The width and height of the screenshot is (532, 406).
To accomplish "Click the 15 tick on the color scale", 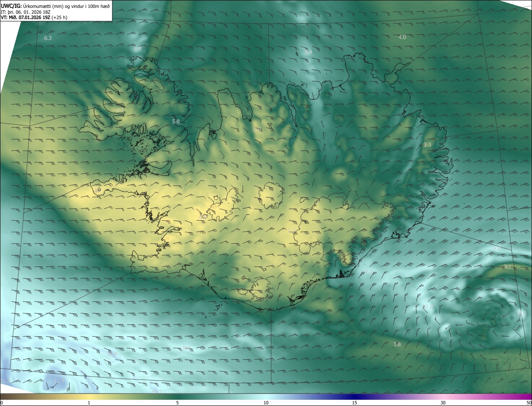I will point(355,403).
